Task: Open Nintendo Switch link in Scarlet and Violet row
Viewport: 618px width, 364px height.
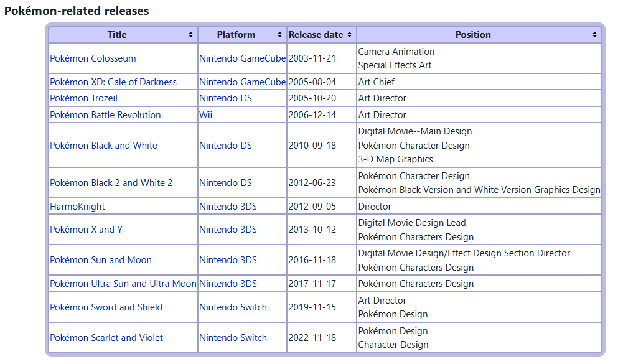Action: 233,338
